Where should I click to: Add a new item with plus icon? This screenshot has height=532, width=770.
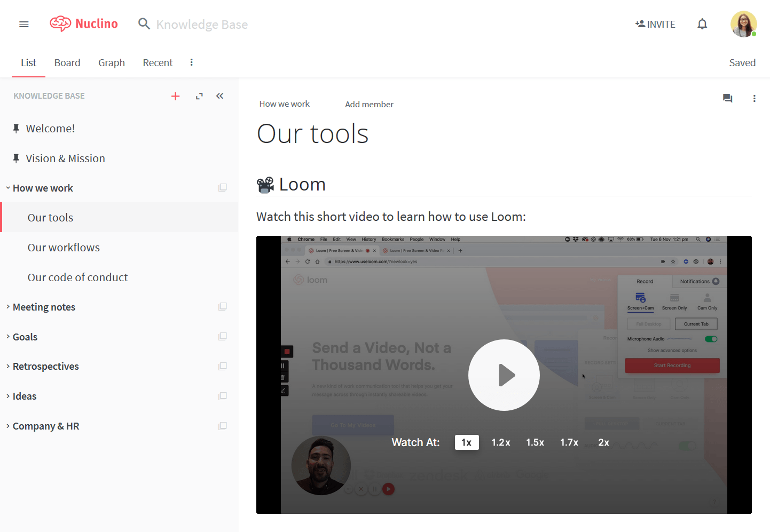176,96
